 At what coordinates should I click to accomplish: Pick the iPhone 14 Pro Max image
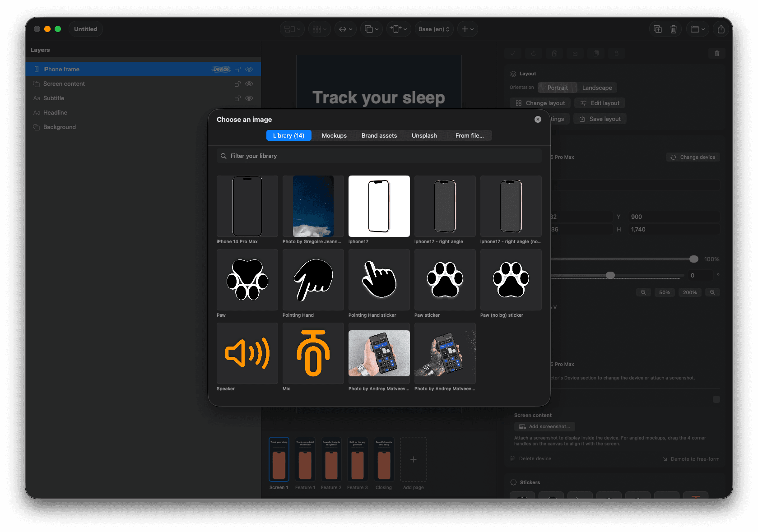click(x=247, y=206)
